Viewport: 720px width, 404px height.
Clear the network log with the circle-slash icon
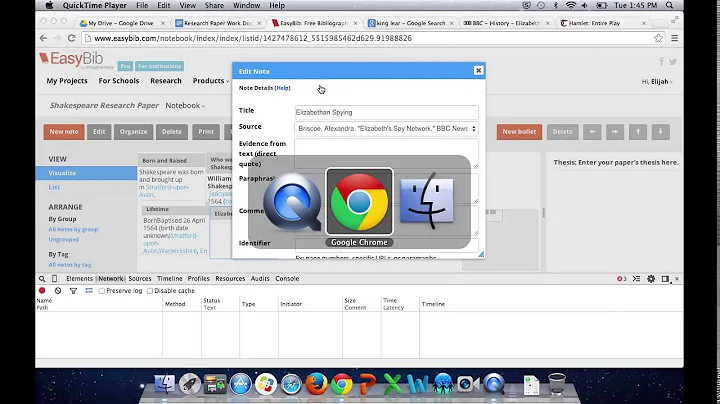[x=58, y=291]
